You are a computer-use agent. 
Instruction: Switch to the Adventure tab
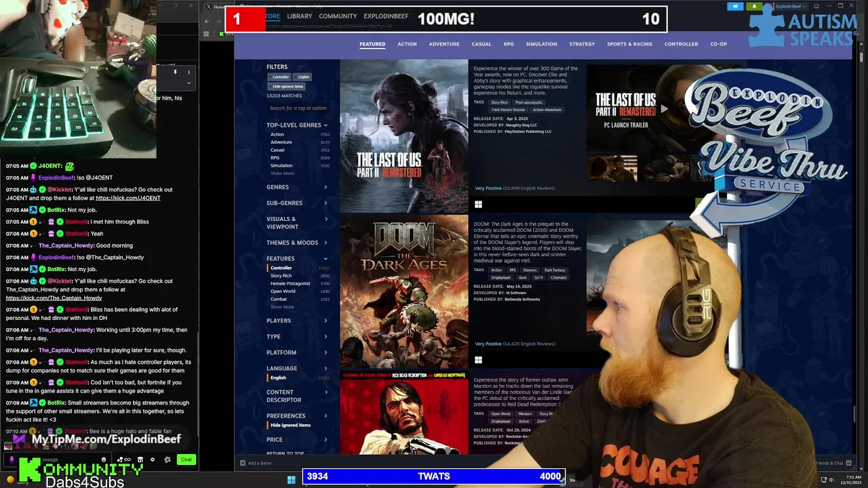pyautogui.click(x=444, y=44)
